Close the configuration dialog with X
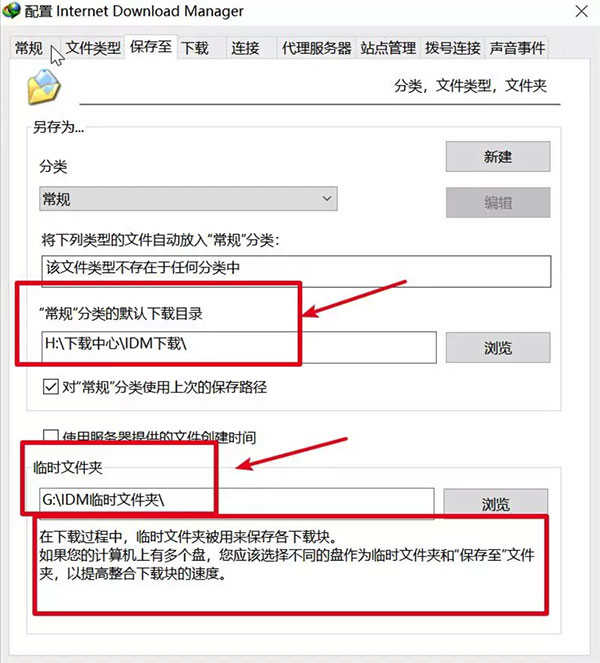Screen dimensions: 600x663 [x=581, y=11]
